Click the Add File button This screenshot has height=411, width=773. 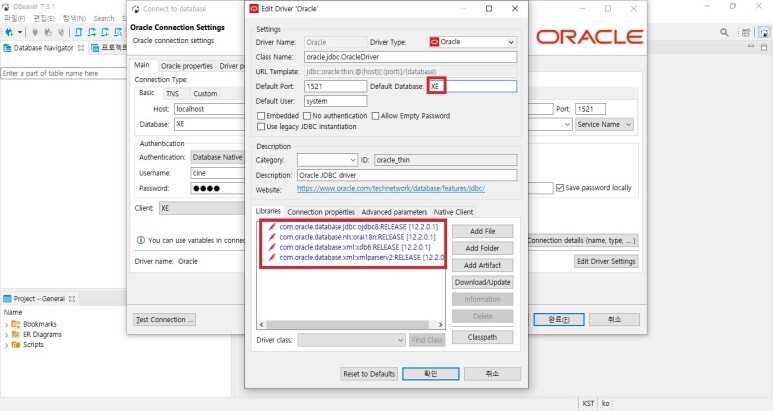tap(483, 231)
